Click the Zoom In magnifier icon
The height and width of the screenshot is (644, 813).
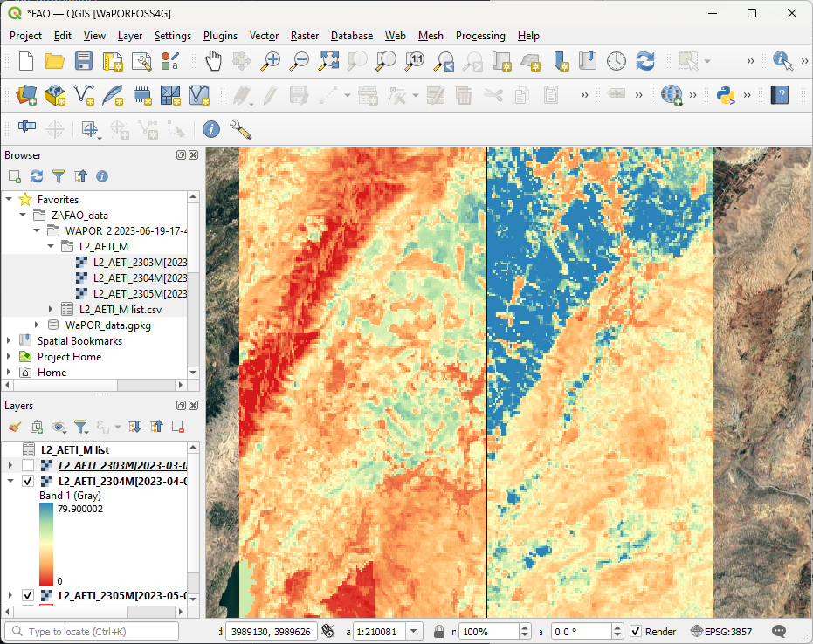(x=272, y=61)
